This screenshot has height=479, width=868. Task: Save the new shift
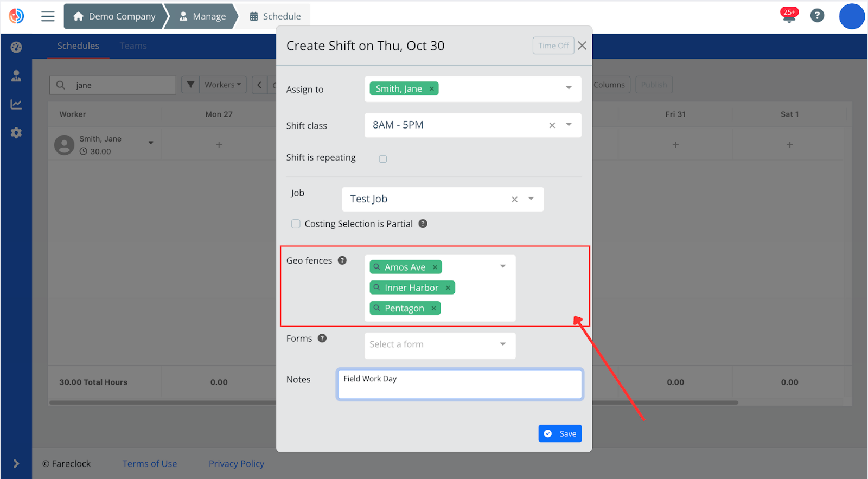[x=560, y=433]
